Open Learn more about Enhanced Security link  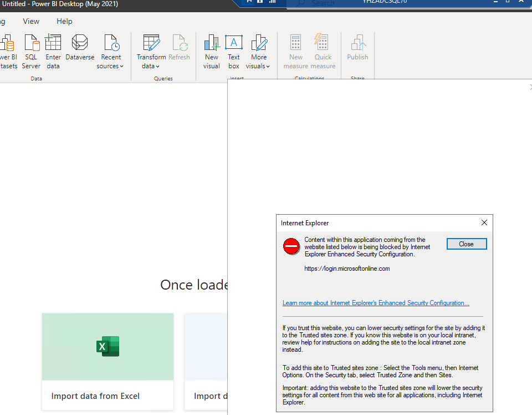376,303
